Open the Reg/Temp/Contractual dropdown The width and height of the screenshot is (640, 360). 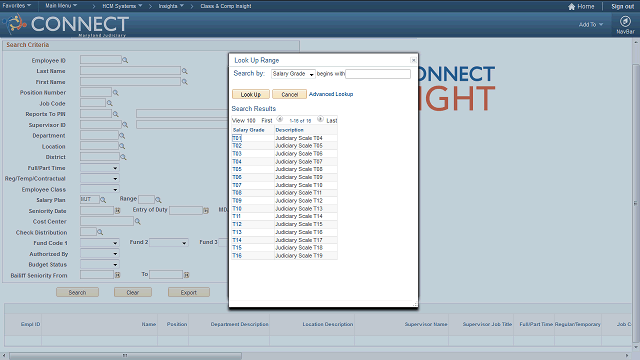click(x=100, y=178)
